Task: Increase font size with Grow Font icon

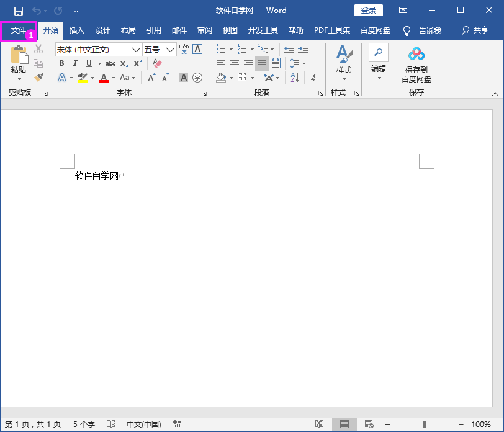Action: 151,77
